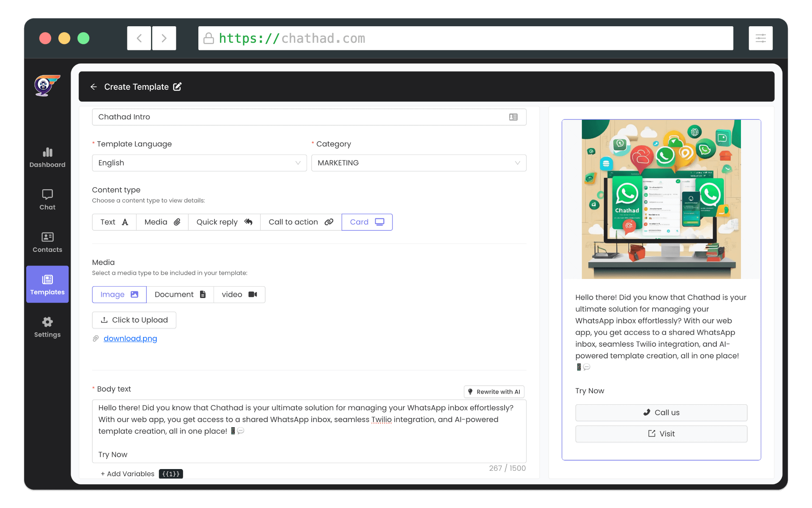Click the preview card image thumbnail
812x508 pixels.
[661, 199]
